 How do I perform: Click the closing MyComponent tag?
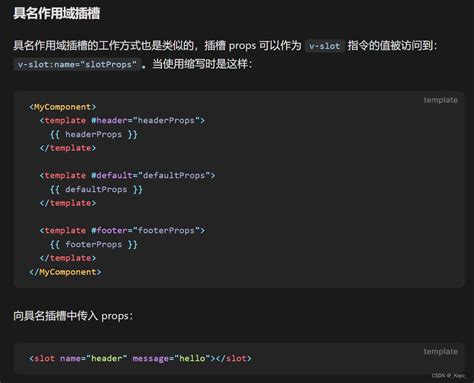pos(65,272)
